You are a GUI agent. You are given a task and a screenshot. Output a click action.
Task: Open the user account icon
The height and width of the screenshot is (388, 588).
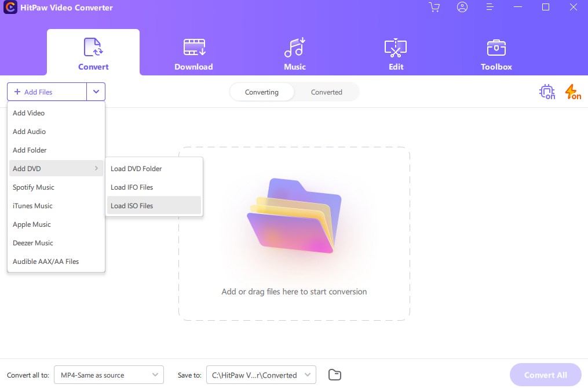(x=462, y=7)
